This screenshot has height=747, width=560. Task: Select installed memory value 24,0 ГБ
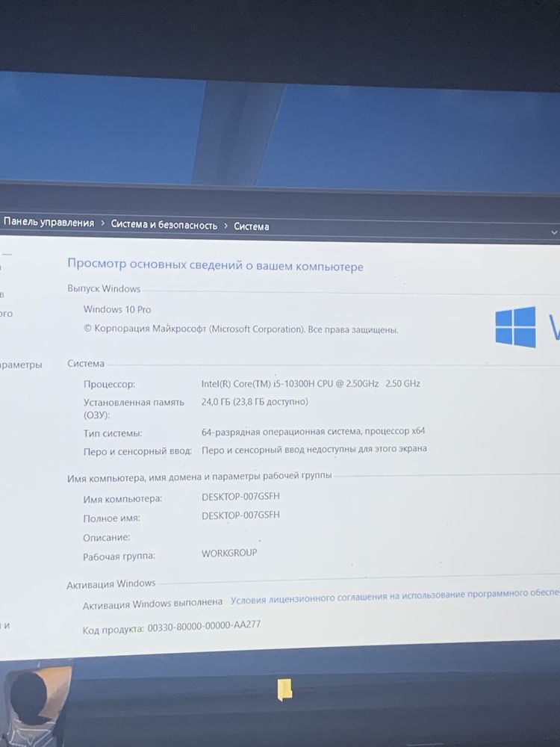pos(255,402)
